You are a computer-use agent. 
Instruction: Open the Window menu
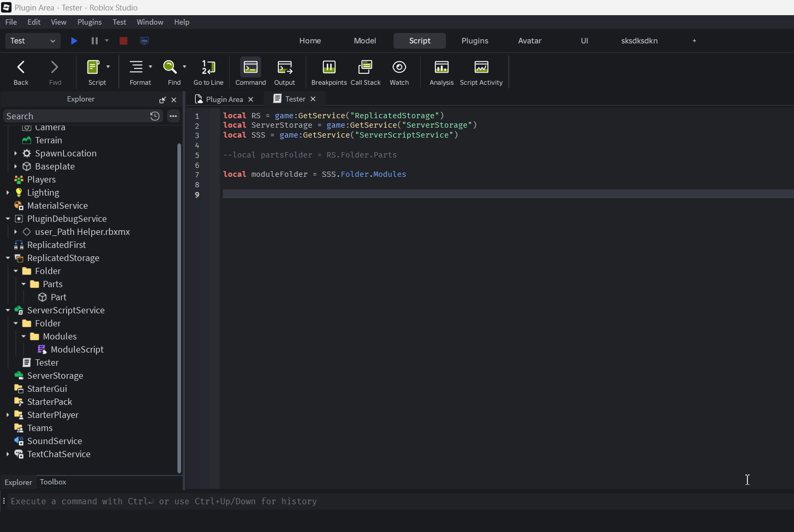click(150, 22)
